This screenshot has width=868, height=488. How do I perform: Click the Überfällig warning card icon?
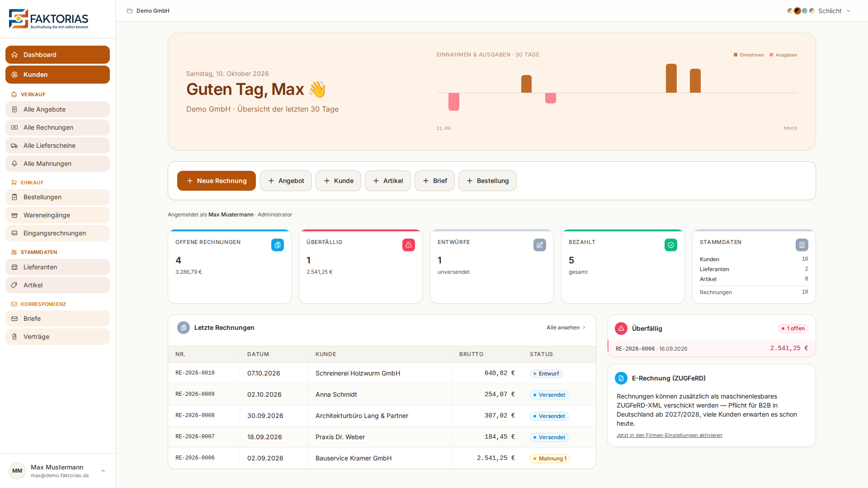point(409,245)
